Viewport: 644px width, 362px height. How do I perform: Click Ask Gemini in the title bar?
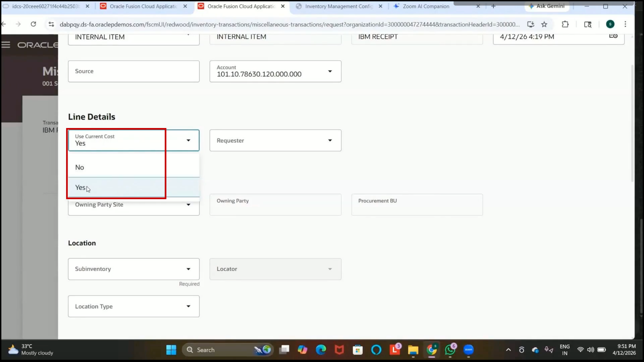tap(547, 6)
